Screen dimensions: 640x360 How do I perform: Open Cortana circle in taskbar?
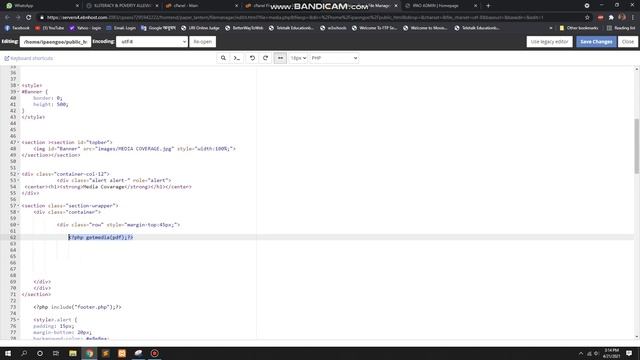pos(40,353)
